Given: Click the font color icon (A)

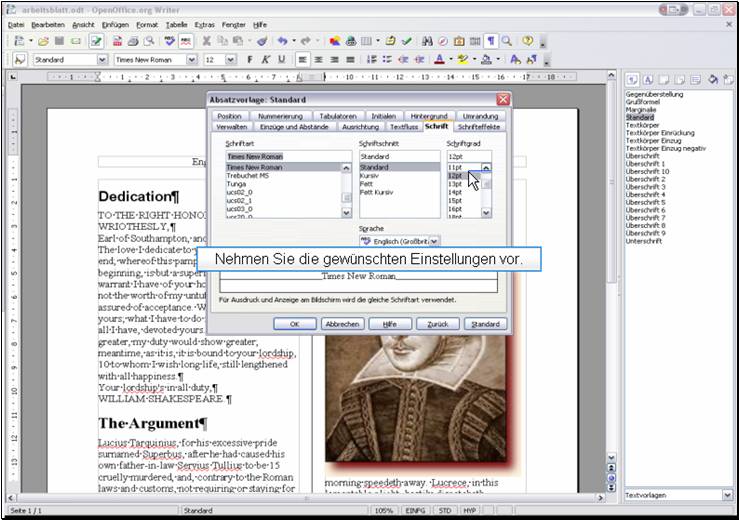Looking at the screenshot, I should [440, 60].
